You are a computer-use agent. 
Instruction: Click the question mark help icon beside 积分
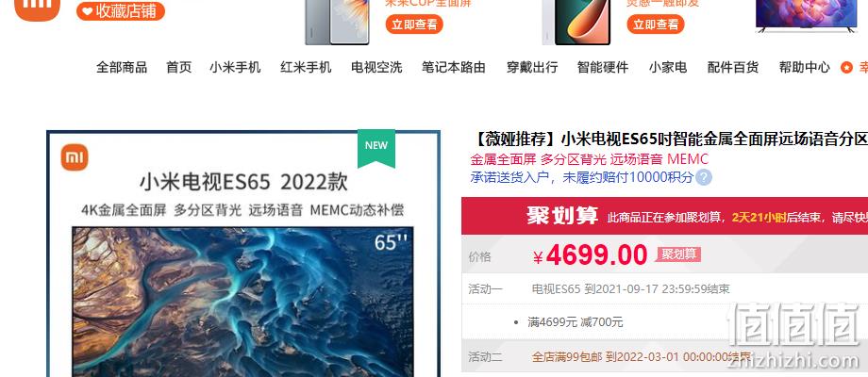coord(704,178)
